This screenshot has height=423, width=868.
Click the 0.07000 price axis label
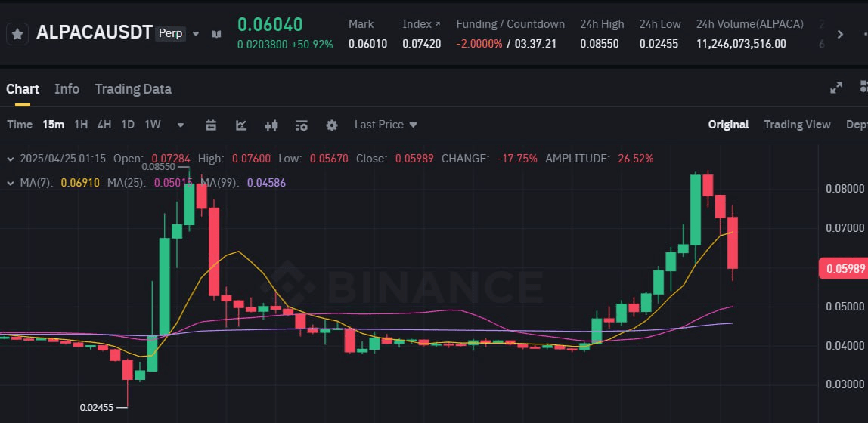845,228
